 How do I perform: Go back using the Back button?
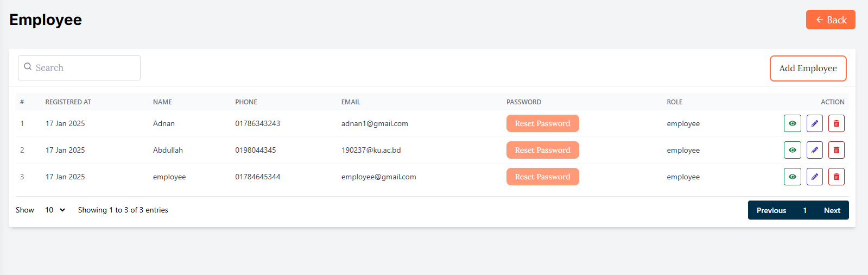(x=830, y=20)
